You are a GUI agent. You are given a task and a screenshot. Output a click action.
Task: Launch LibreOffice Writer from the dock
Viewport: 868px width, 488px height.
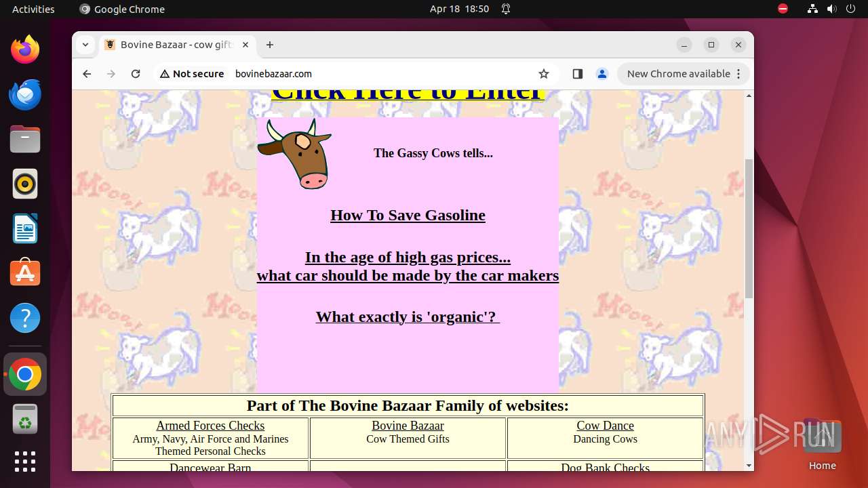[x=25, y=228]
